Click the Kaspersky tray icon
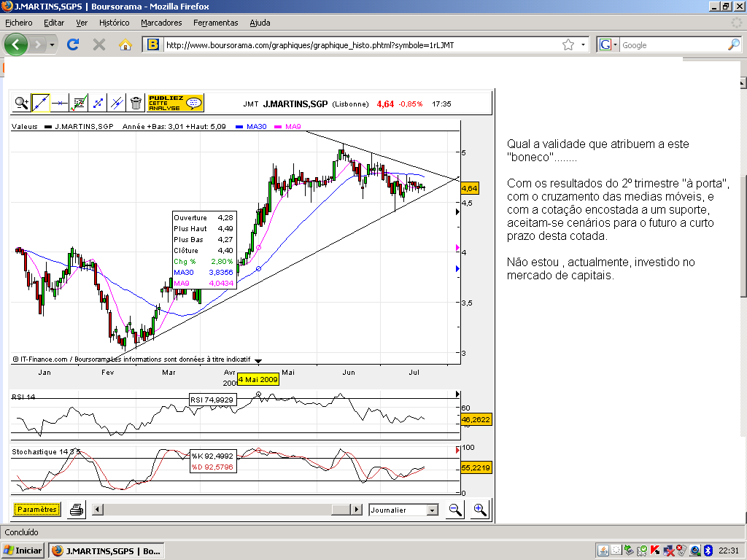The image size is (747, 560). (x=655, y=551)
